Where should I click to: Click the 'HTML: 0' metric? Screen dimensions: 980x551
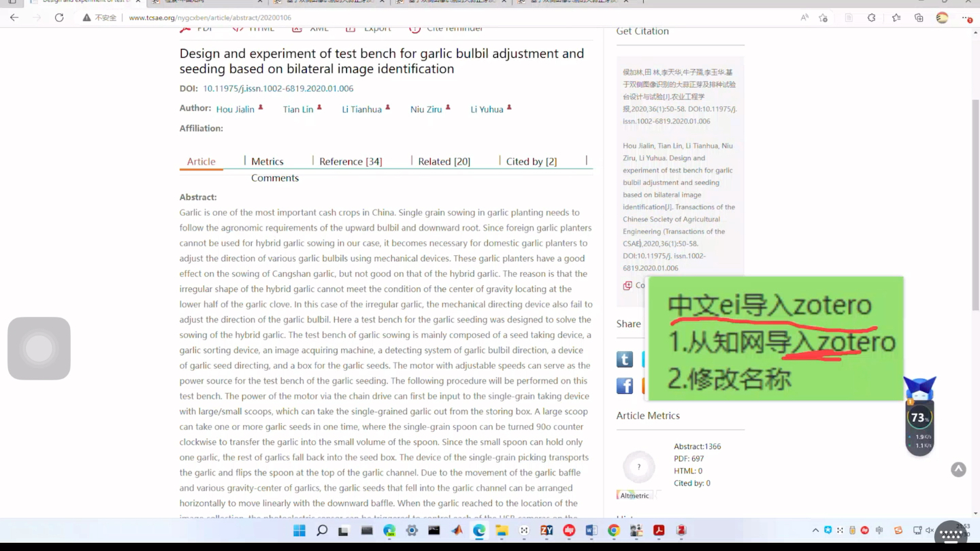click(x=688, y=471)
